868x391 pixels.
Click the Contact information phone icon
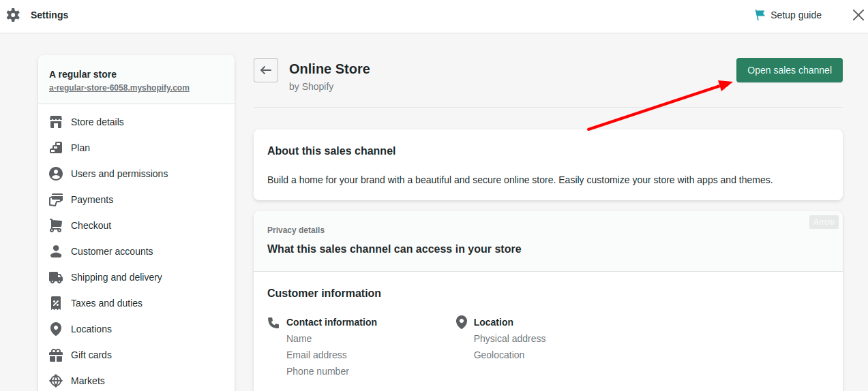[273, 322]
